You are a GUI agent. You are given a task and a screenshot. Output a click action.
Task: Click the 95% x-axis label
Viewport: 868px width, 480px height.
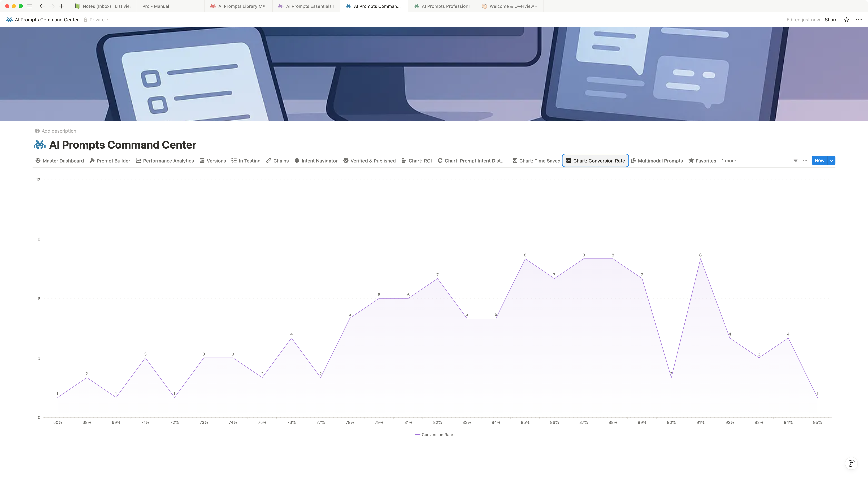point(817,422)
